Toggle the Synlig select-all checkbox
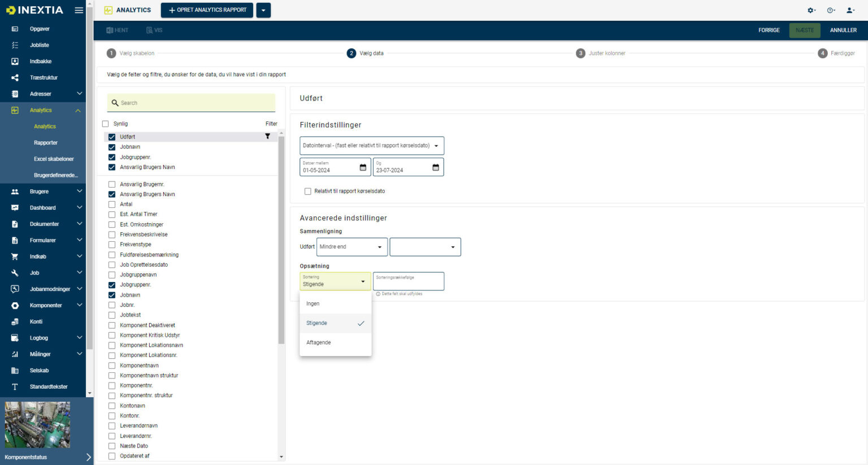 click(x=105, y=124)
